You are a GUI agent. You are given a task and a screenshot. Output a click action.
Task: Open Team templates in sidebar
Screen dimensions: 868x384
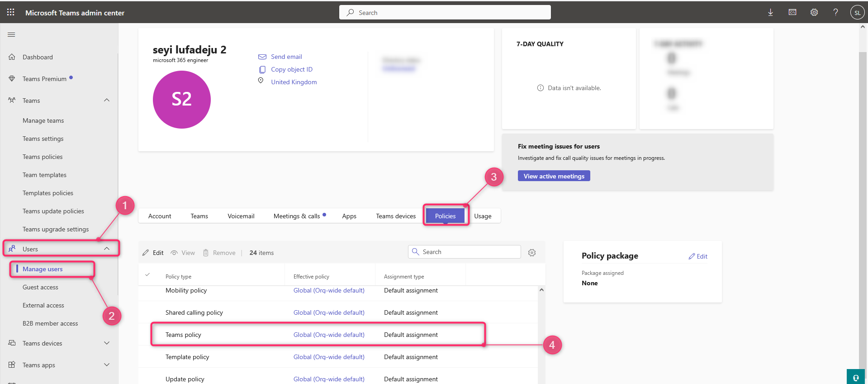44,175
